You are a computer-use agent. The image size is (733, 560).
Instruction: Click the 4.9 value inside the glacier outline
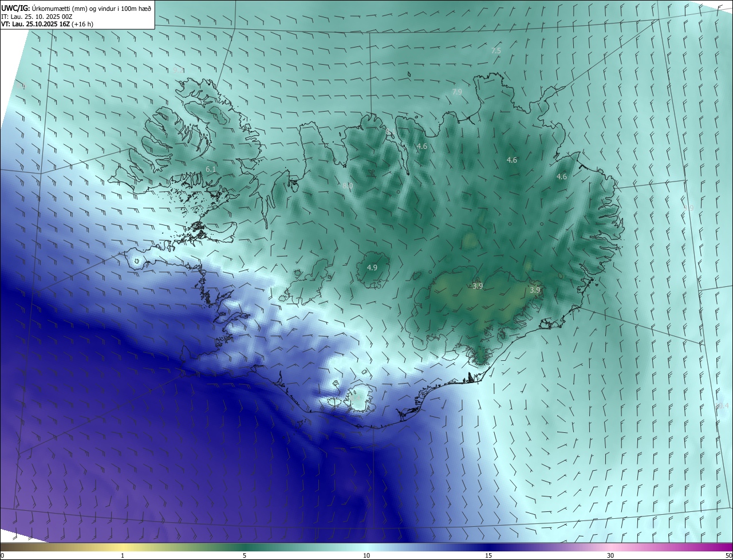click(372, 267)
